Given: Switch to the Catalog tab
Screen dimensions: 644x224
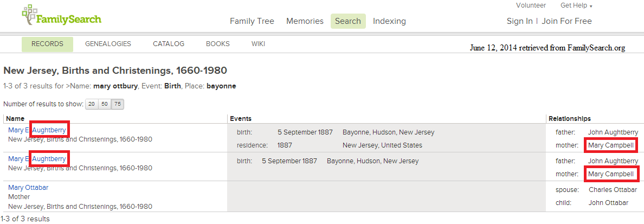Looking at the screenshot, I should point(169,44).
